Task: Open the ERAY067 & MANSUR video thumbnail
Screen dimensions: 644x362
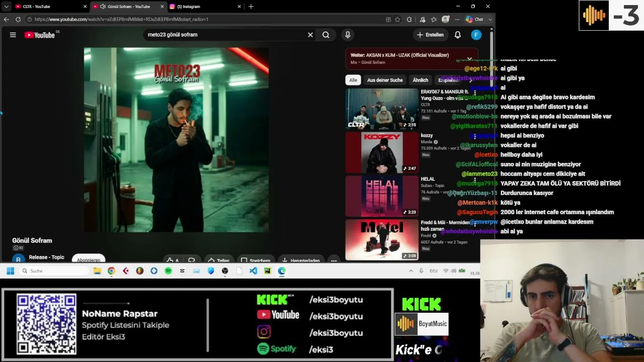Action: pos(382,109)
